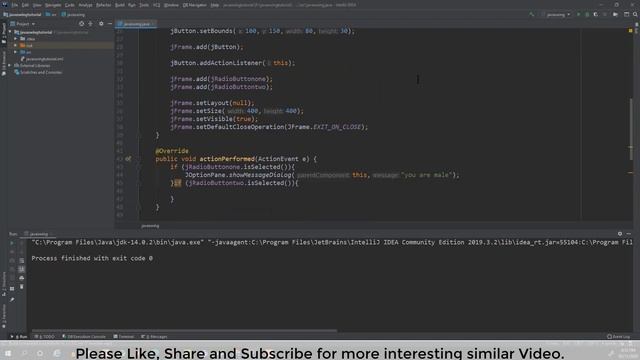Open the TODO tool window tab
This screenshot has height=360, width=640.
(45, 337)
